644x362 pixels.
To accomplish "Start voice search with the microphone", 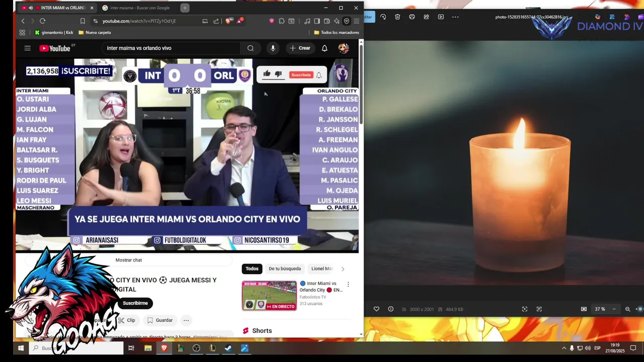I will 273,48.
